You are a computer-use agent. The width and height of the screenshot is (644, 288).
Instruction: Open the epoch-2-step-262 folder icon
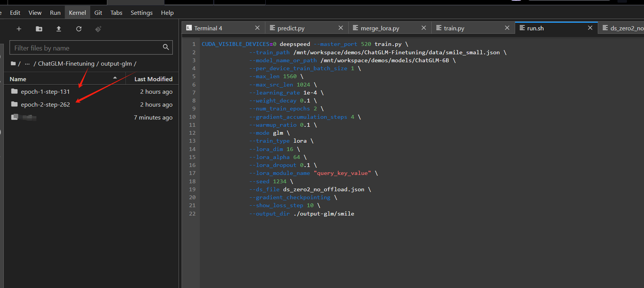14,104
